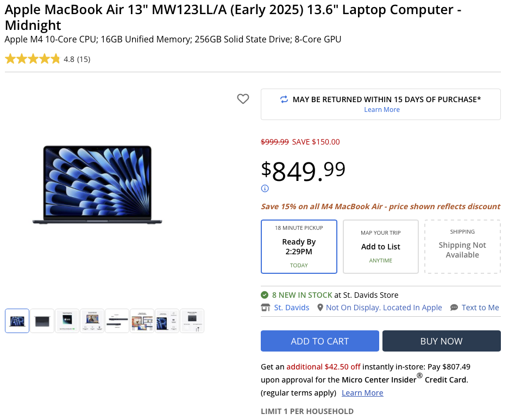View the closed-lid laptop thumbnail

click(x=42, y=321)
